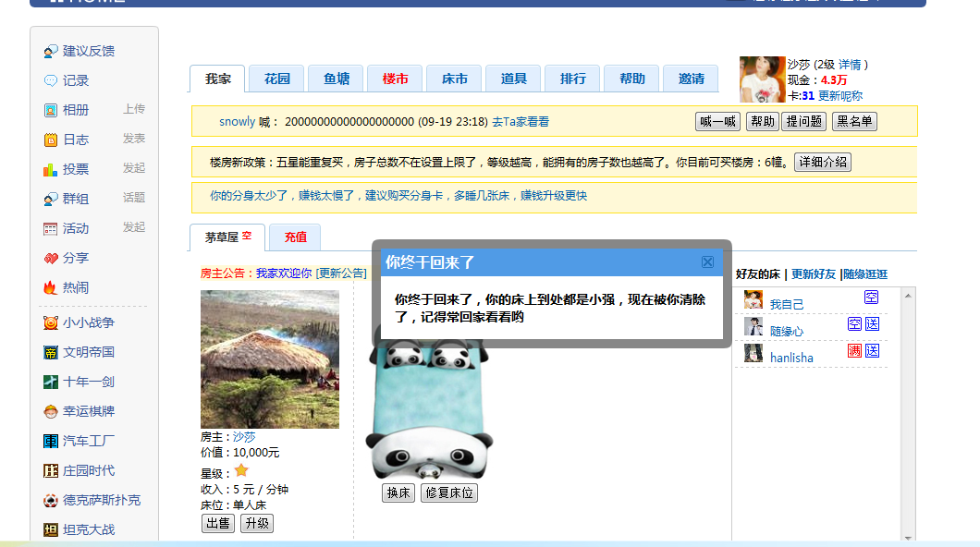The image size is (980, 547).
Task: Click the 空 icon next to 我自己
Action: tap(871, 298)
